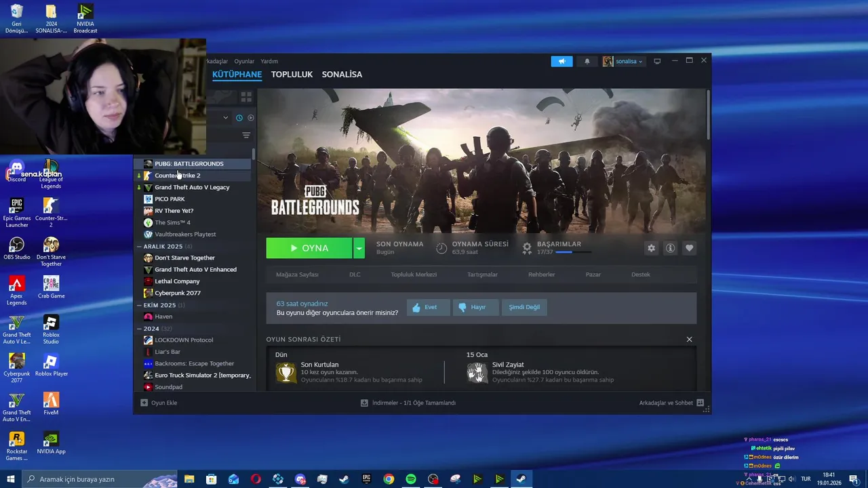The width and height of the screenshot is (868, 488).
Task: Open Arkadaşlar ve Sohbet panel
Action: click(671, 403)
